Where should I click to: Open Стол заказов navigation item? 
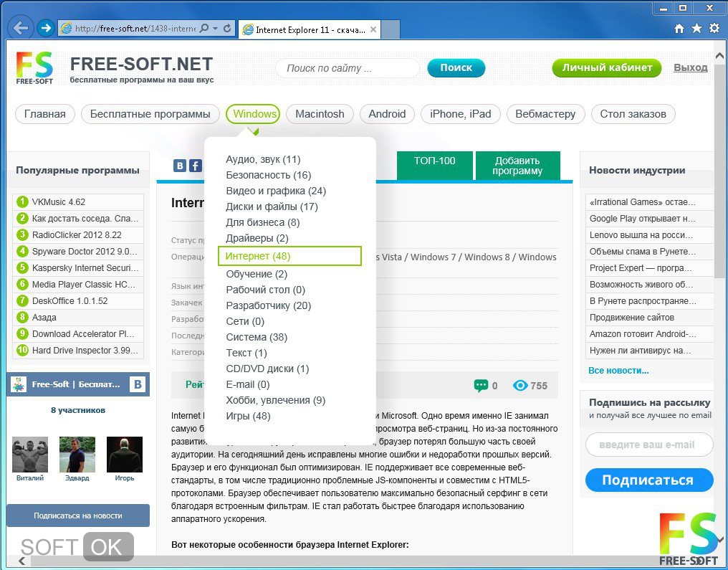(633, 114)
